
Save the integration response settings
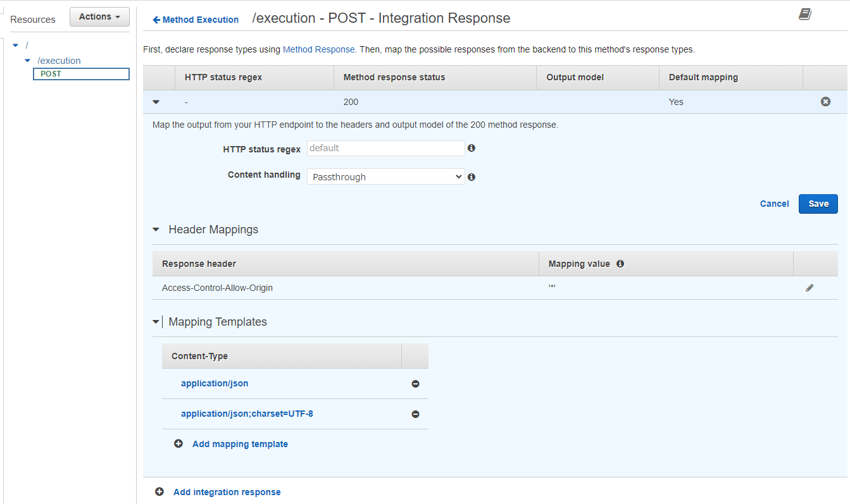[818, 204]
